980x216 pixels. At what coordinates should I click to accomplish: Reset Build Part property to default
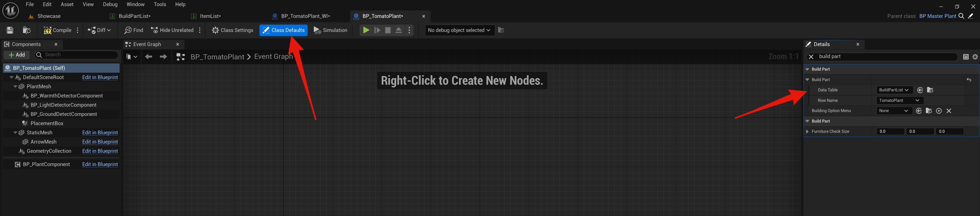click(x=969, y=80)
